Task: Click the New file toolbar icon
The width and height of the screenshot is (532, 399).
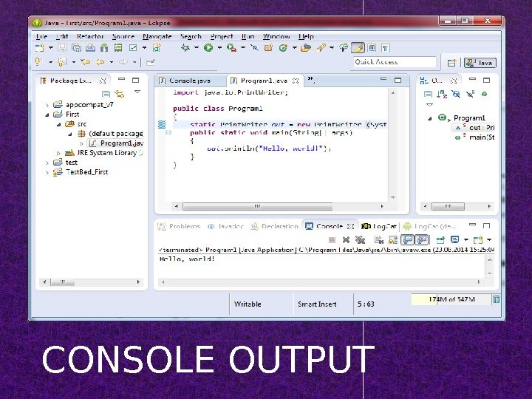Action: coord(40,48)
